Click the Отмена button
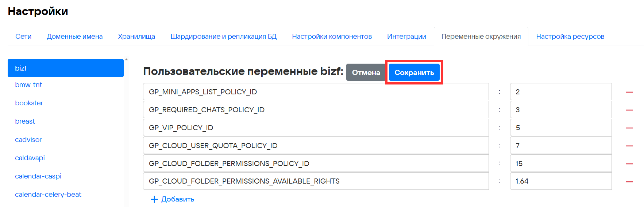Screen dimensions: 644x207 point(366,72)
